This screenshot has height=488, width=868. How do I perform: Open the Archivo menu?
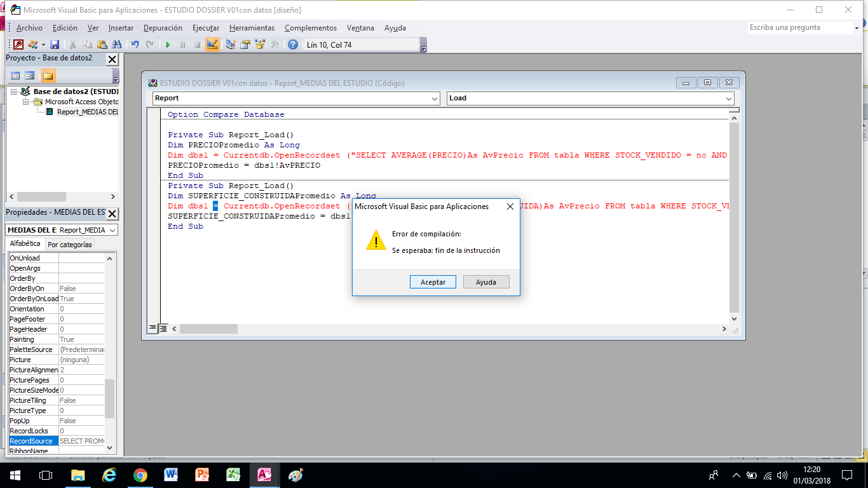click(x=29, y=28)
